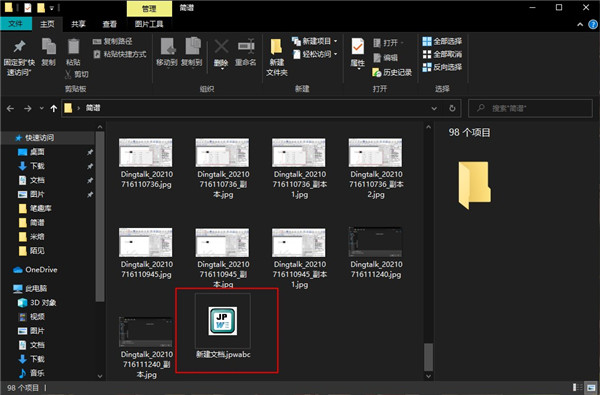Screen dimensions: 600x395
Task: Switch to the Share (共享) tab
Action: click(x=78, y=24)
